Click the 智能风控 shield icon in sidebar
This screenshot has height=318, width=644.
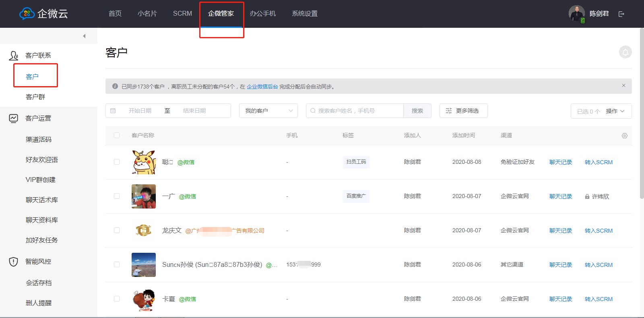(13, 262)
